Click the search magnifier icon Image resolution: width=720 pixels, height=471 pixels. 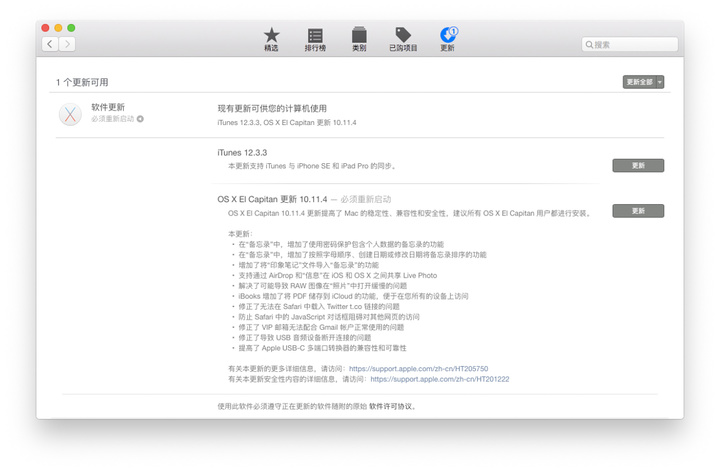[x=590, y=45]
